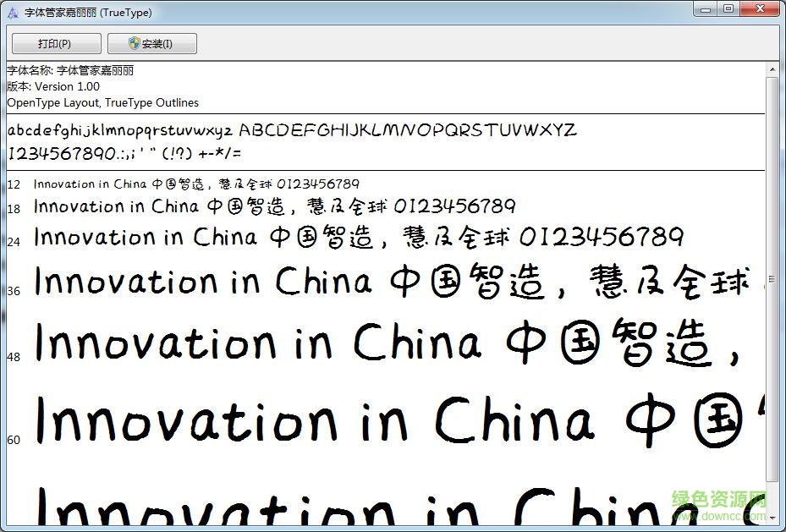Click the scrollbar up arrow
The width and height of the screenshot is (786, 532).
coord(772,69)
